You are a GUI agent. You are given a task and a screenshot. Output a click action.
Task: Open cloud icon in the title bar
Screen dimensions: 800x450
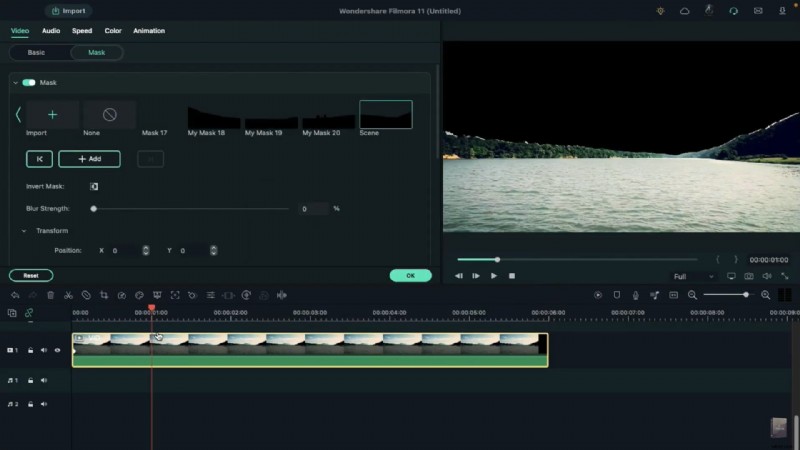click(685, 11)
